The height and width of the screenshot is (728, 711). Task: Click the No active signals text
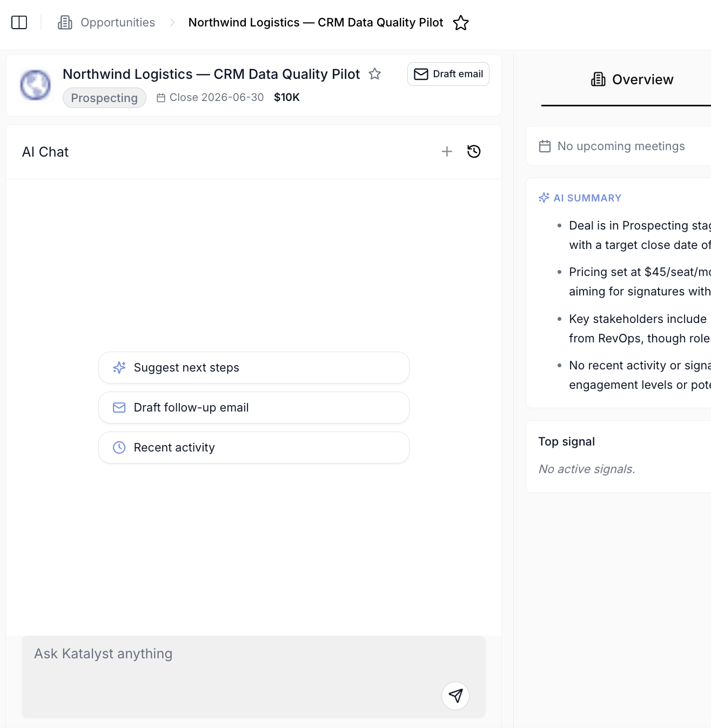click(x=587, y=469)
